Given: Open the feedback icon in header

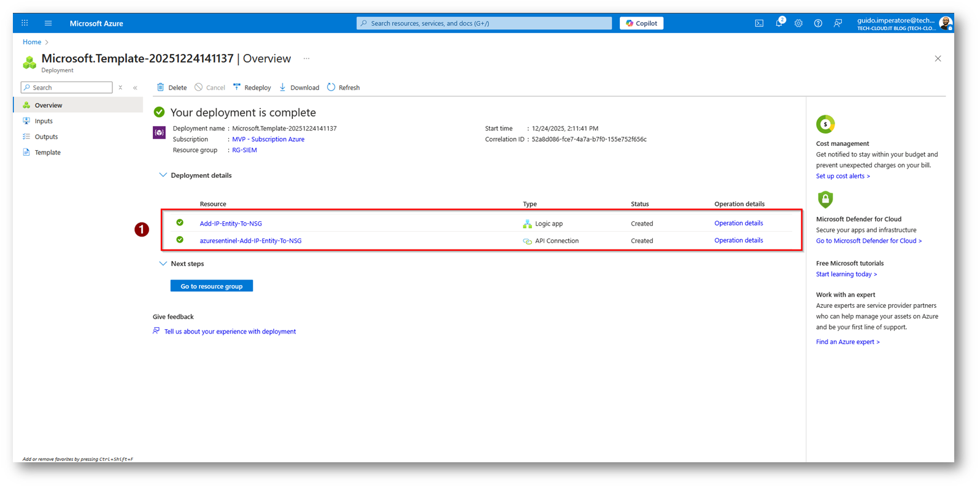Looking at the screenshot, I should [838, 23].
